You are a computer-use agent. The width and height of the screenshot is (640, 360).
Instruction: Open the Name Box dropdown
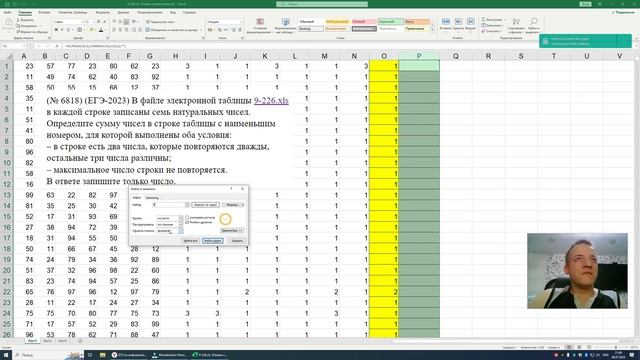click(24, 46)
